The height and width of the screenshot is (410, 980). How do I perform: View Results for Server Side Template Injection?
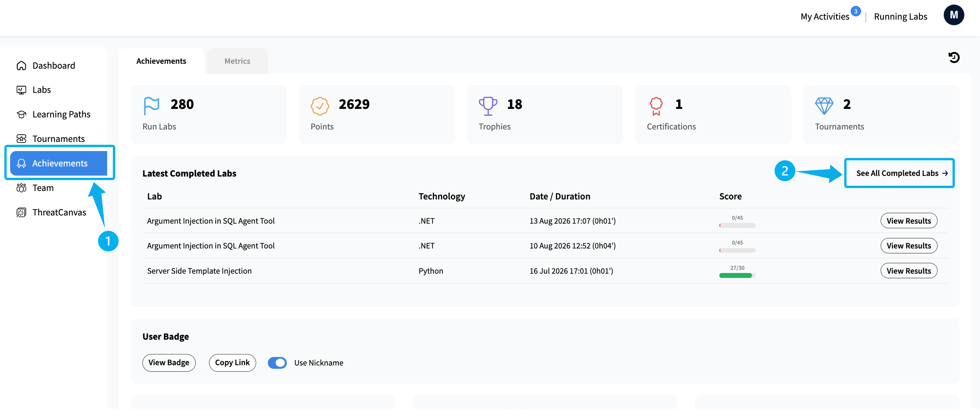(909, 271)
